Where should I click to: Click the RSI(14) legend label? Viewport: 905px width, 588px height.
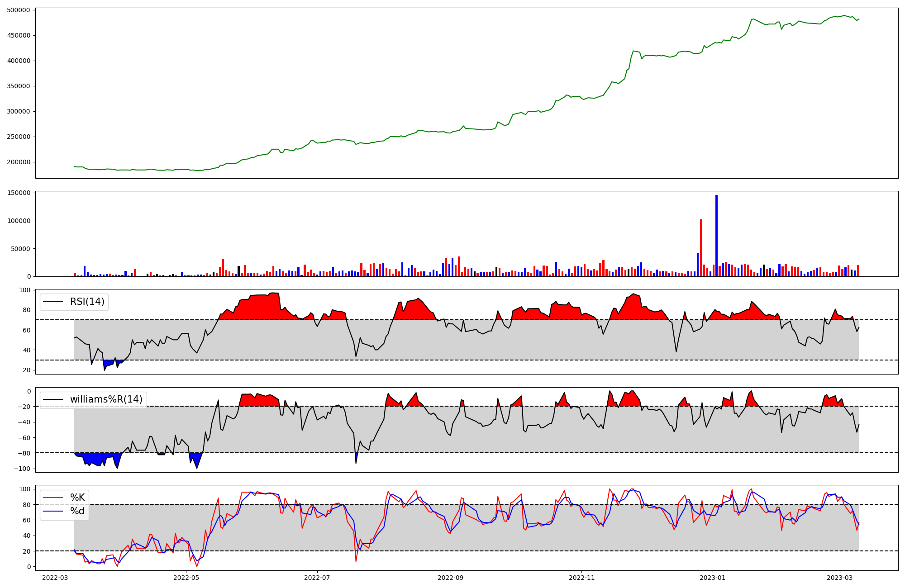coord(87,302)
